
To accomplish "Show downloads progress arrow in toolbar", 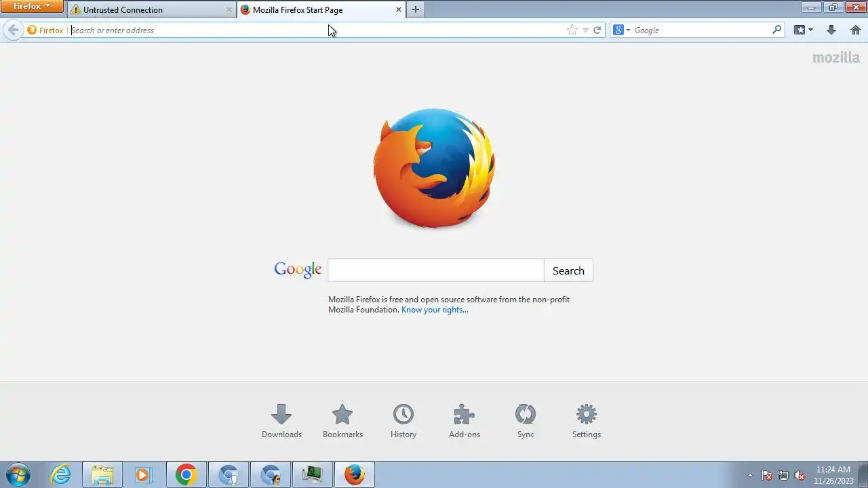I will 831,30.
